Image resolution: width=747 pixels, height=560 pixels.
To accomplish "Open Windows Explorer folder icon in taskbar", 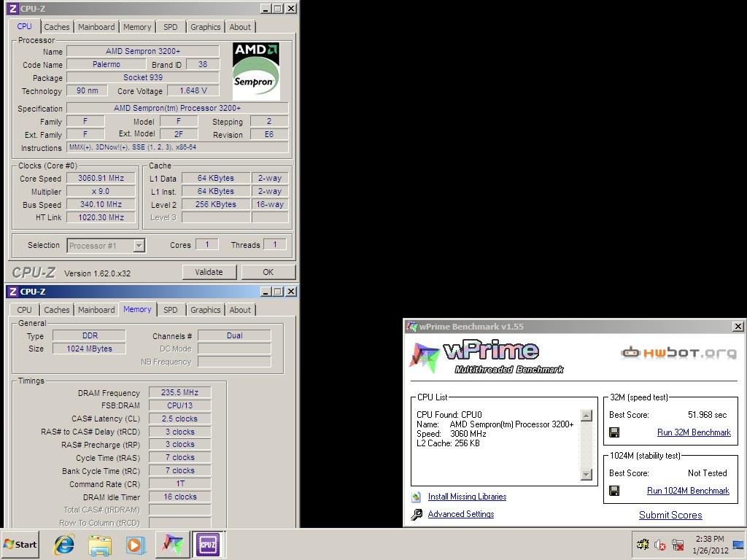I will tap(99, 545).
